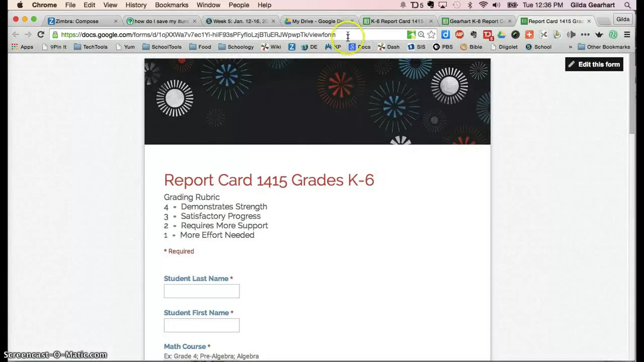Open the Other Bookmarks folder
Image resolution: width=644 pixels, height=362 pixels.
pyautogui.click(x=604, y=47)
